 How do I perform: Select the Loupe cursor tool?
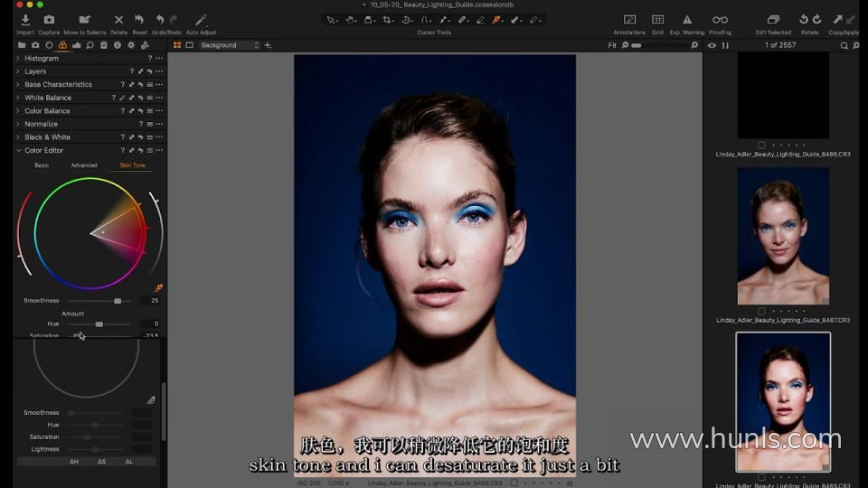pos(369,20)
